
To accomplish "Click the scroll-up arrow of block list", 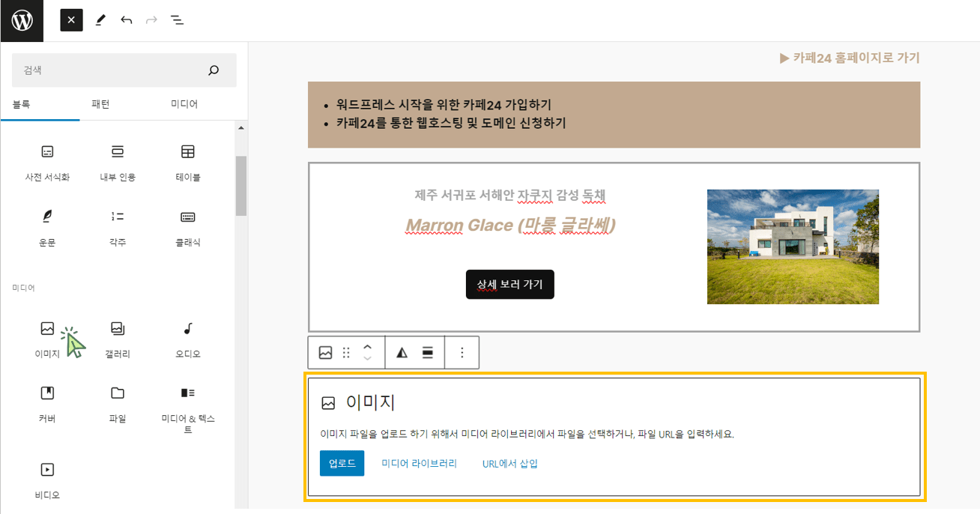I will point(241,128).
